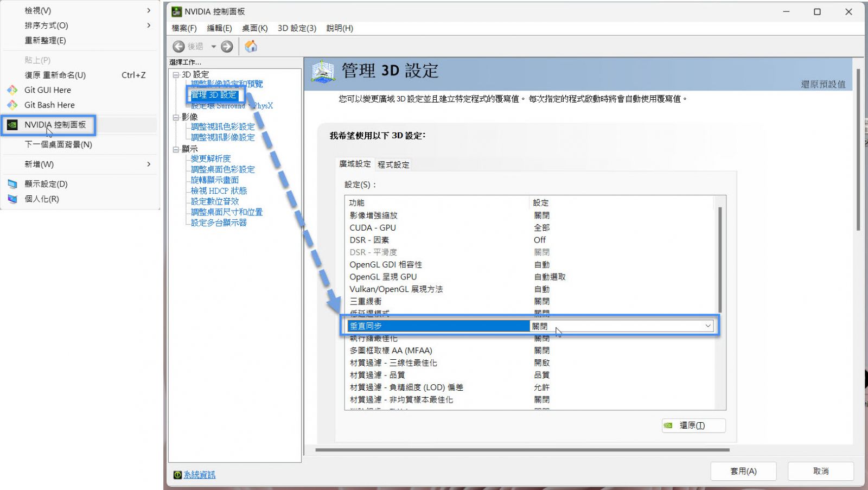
Task: Click the 個人化 icon
Action: click(x=12, y=199)
